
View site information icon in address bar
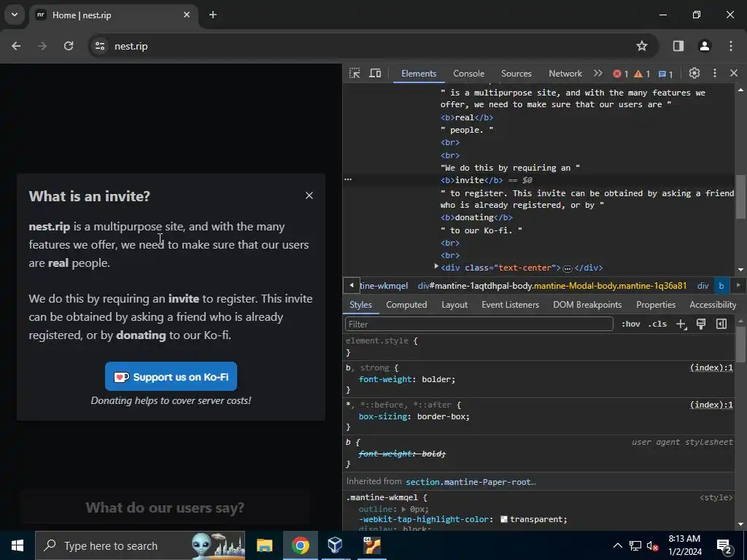[100, 46]
